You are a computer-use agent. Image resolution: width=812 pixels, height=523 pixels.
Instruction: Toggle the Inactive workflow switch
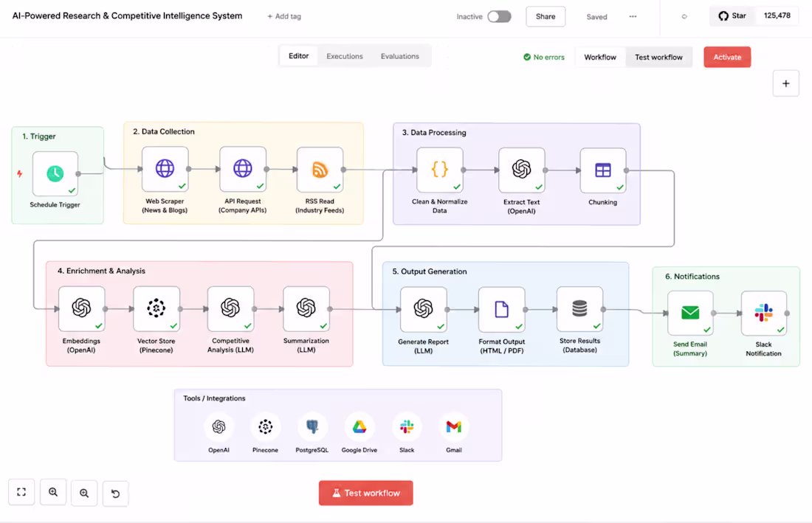point(499,16)
